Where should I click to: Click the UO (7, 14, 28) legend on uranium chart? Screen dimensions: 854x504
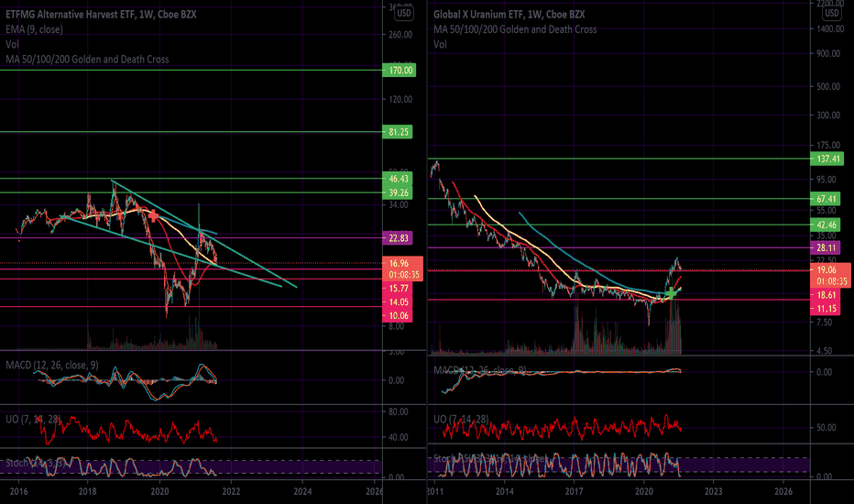(x=461, y=419)
